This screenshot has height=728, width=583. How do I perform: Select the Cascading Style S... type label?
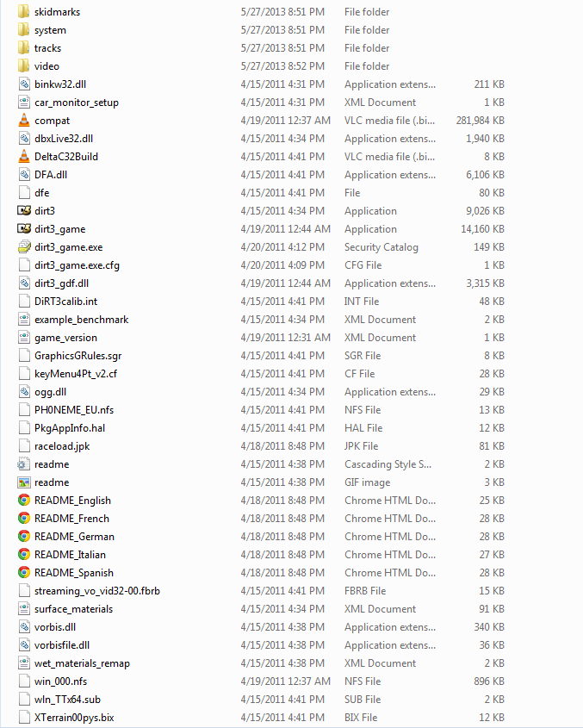point(388,464)
